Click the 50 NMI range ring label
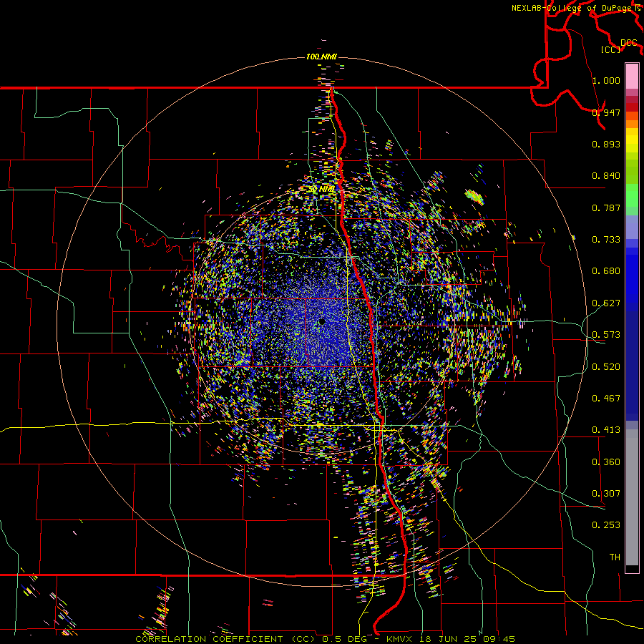 (x=321, y=190)
